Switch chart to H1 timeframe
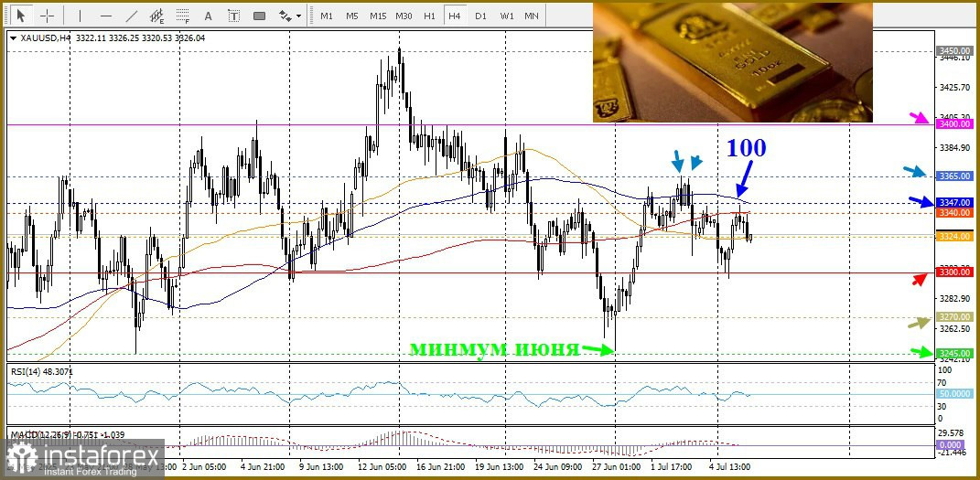Viewport: 980px width, 480px height. 429,16
